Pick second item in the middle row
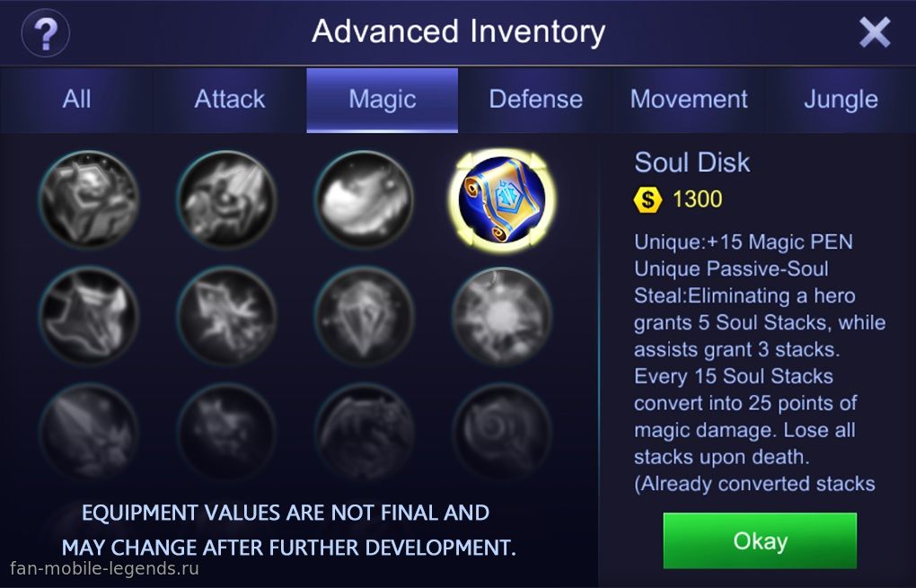916x588 pixels. pos(226,316)
